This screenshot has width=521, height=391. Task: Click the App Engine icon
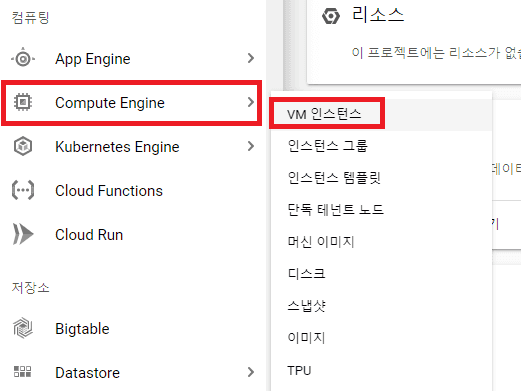coord(23,59)
